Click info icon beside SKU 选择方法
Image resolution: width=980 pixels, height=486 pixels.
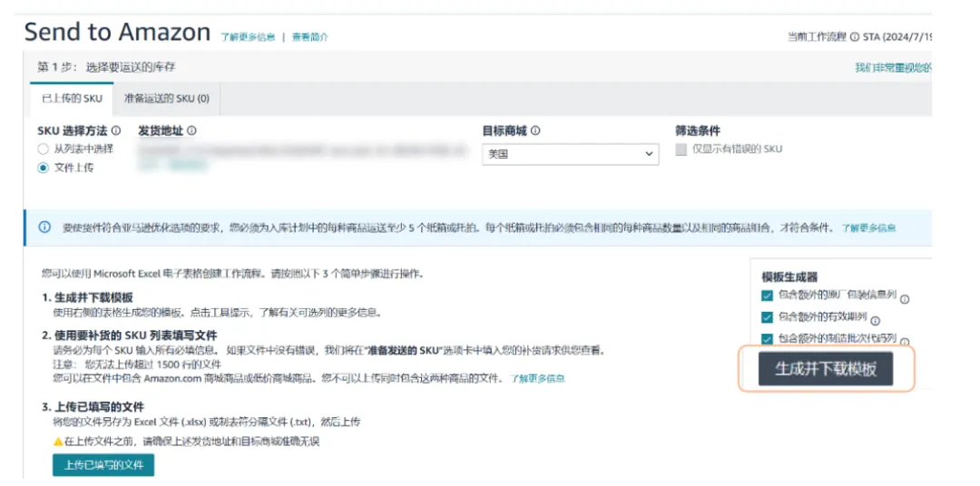pyautogui.click(x=115, y=131)
